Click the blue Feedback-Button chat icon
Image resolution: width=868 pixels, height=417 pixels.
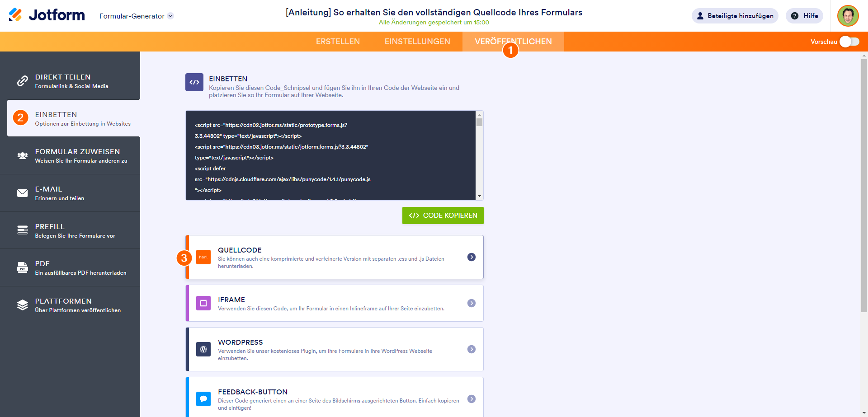click(203, 399)
